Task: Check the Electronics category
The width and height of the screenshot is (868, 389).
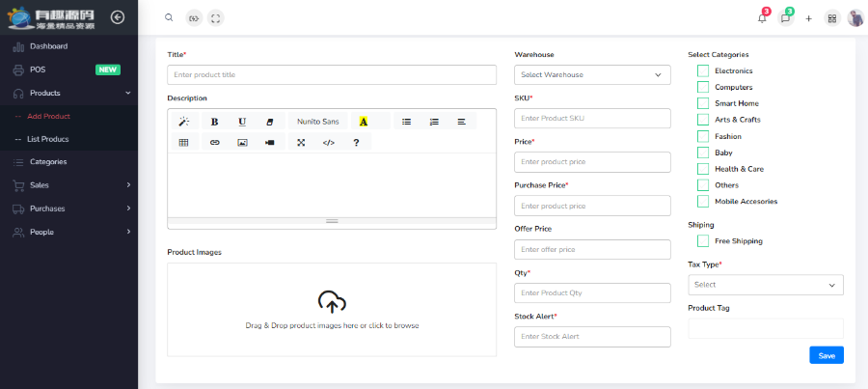Action: click(703, 70)
